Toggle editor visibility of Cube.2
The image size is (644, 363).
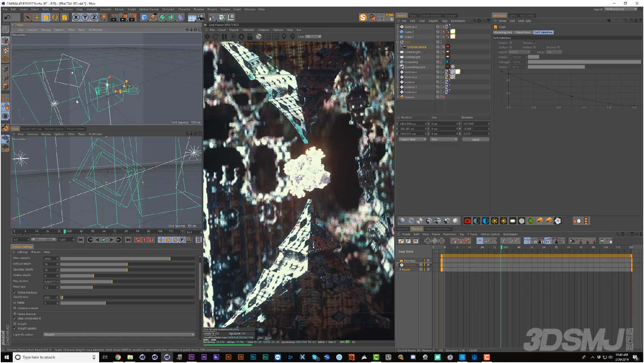[441, 31]
